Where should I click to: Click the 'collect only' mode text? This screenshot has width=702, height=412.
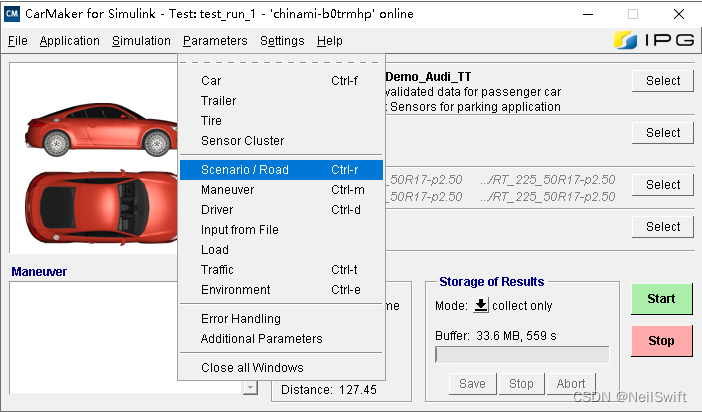pyautogui.click(x=522, y=305)
